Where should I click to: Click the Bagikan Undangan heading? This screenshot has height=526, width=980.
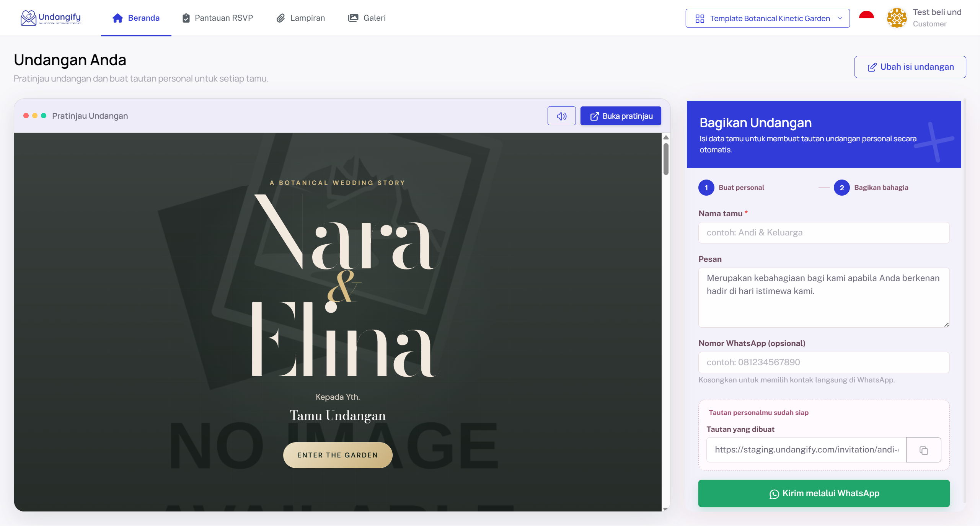pyautogui.click(x=755, y=123)
